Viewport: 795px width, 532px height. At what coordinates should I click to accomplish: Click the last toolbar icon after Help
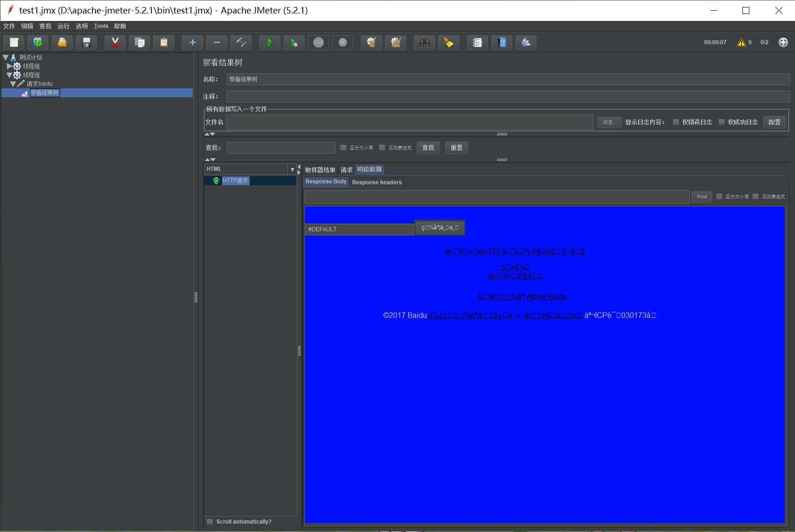526,42
